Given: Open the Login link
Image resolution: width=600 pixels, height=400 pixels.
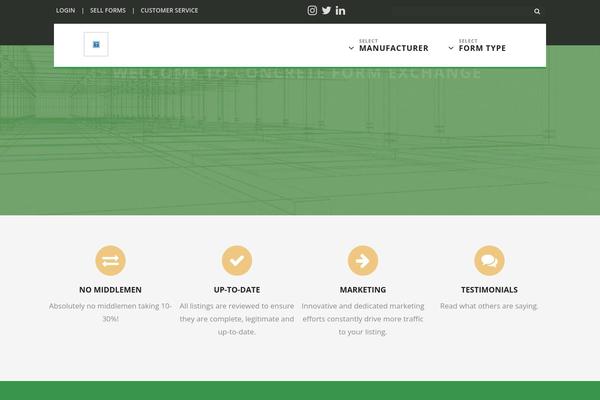Looking at the screenshot, I should 65,10.
